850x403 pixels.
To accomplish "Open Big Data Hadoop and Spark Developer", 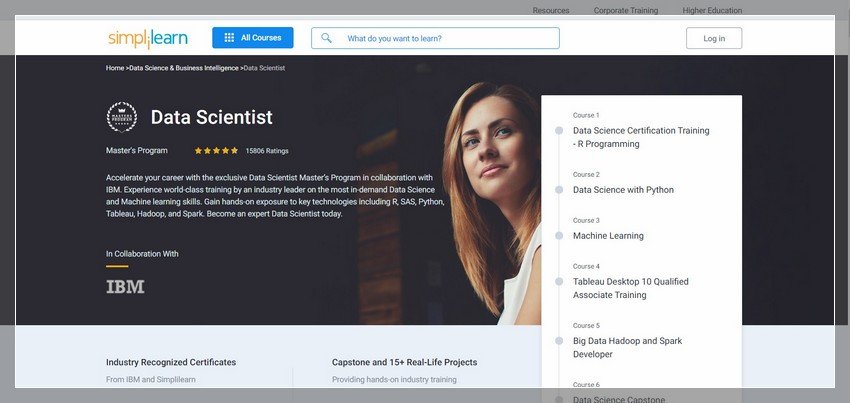I will [x=628, y=348].
